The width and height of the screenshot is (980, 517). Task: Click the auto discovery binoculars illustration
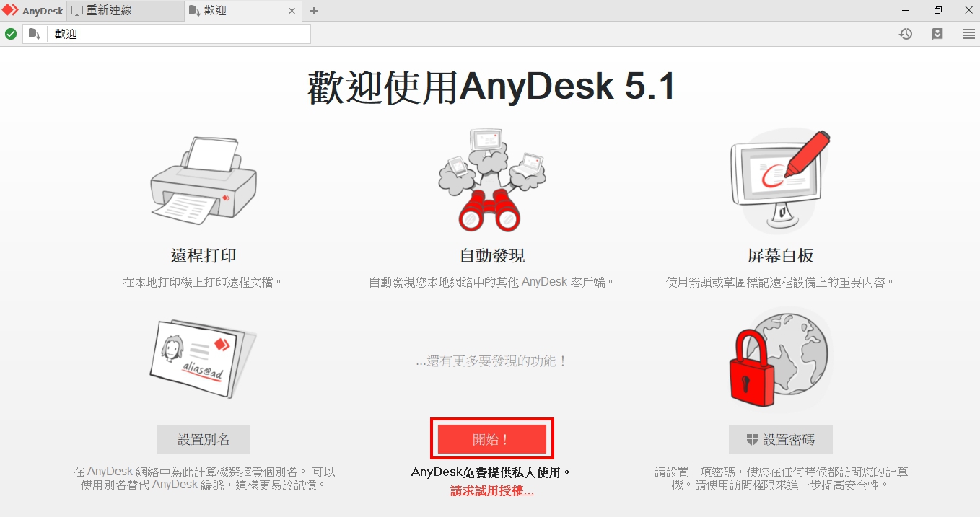[491, 180]
